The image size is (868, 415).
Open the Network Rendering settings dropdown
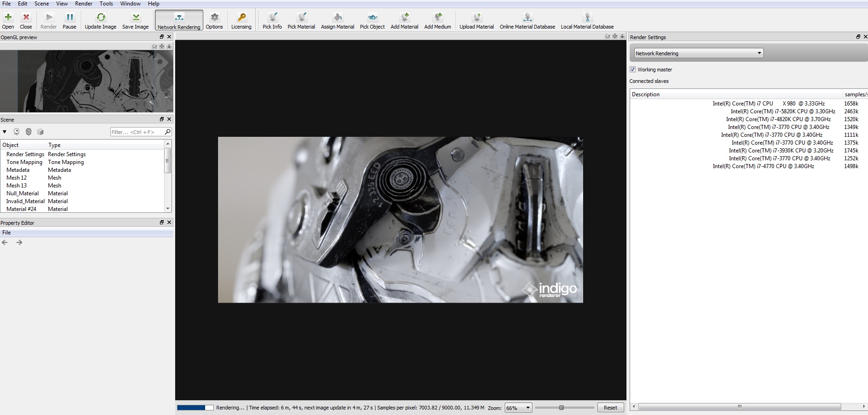coord(698,53)
